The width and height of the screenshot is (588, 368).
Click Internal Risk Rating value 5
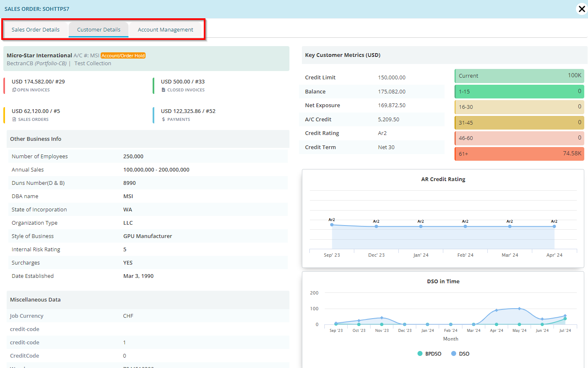(x=125, y=249)
